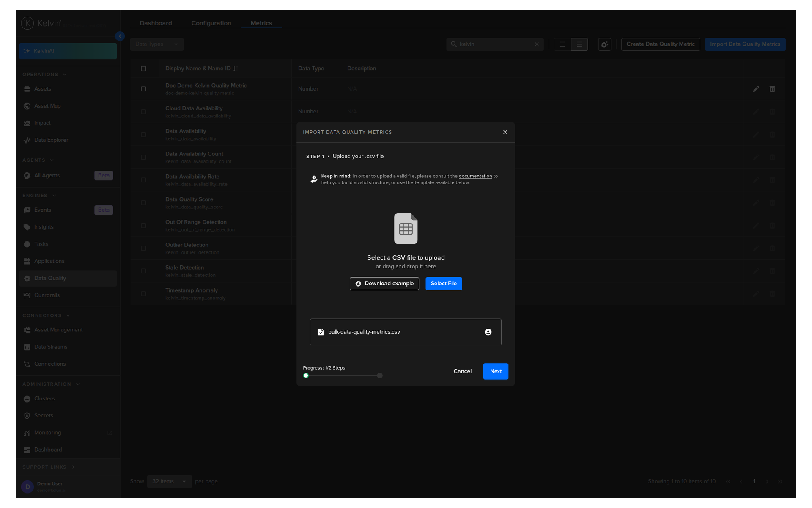Collapse the Operations section
The width and height of the screenshot is (812, 508).
(x=44, y=75)
